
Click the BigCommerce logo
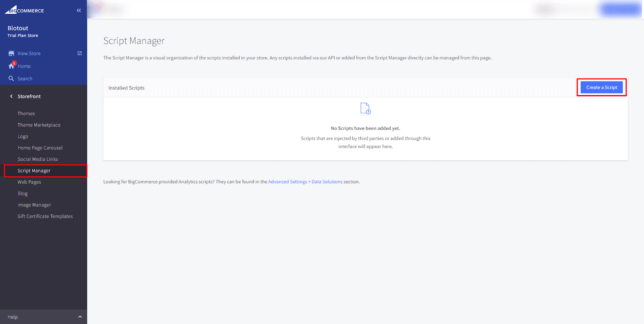coord(25,10)
